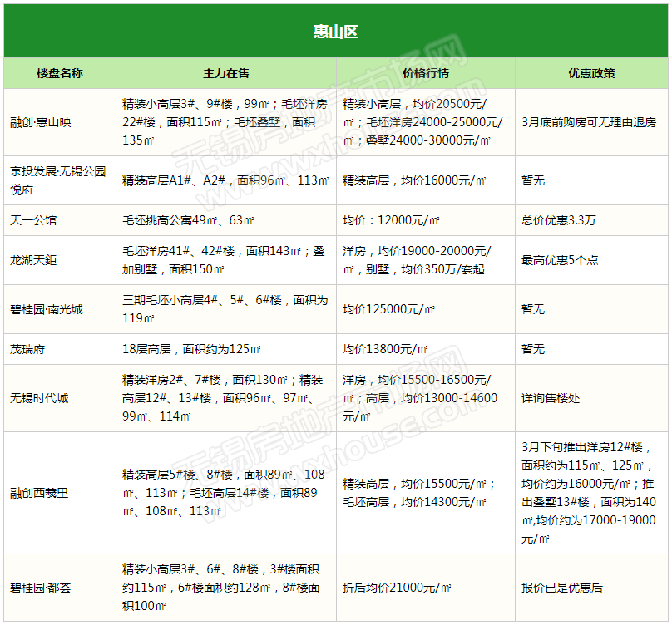This screenshot has height=625, width=672.
Task: Select the 融创西羲里 property name cell
Action: pyautogui.click(x=40, y=493)
